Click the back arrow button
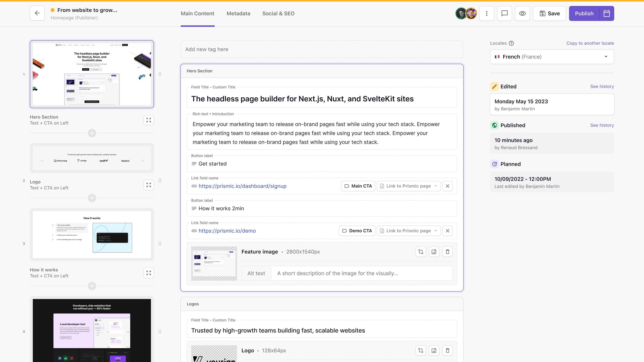Viewport: 644px width, 362px height. [x=37, y=13]
